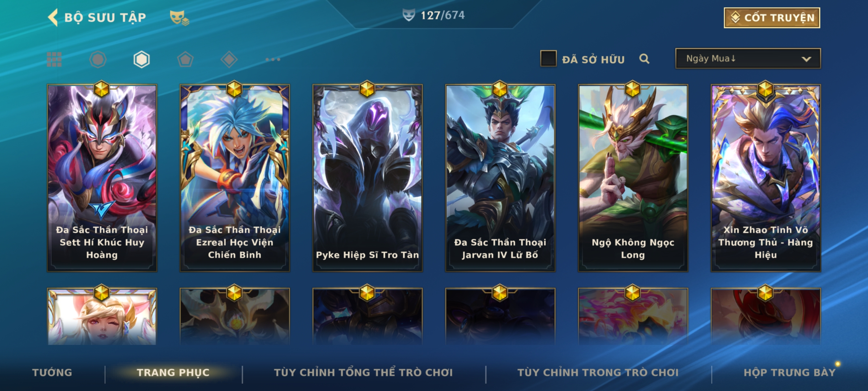This screenshot has height=391, width=868.
Task: Open the Cốt Truyện button
Action: (x=772, y=18)
